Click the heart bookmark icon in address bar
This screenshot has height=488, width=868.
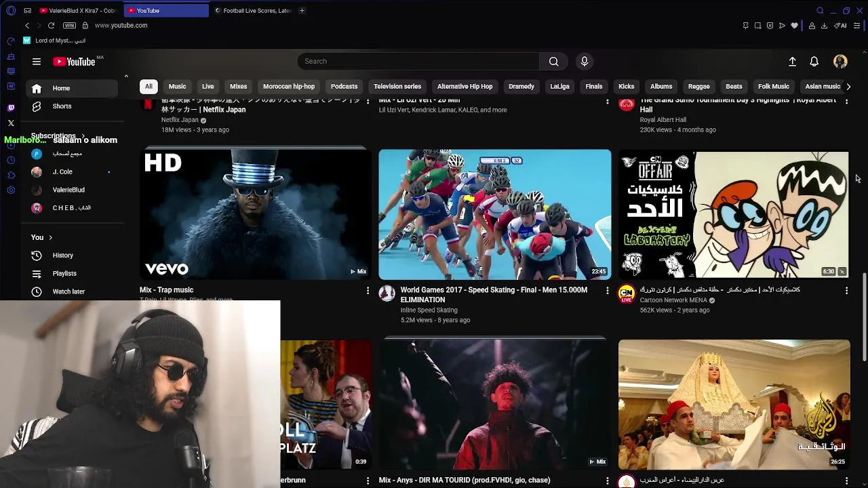pos(794,26)
